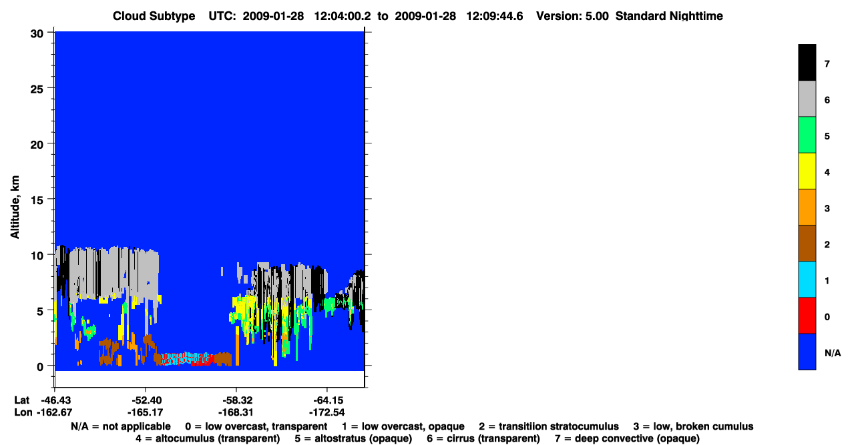Click the longitude value -162.67
Screen dimensions: 868x445
click(x=56, y=412)
